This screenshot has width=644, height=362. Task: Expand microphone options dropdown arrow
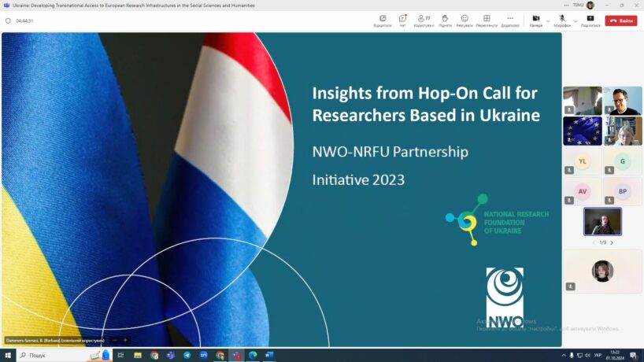[575, 20]
